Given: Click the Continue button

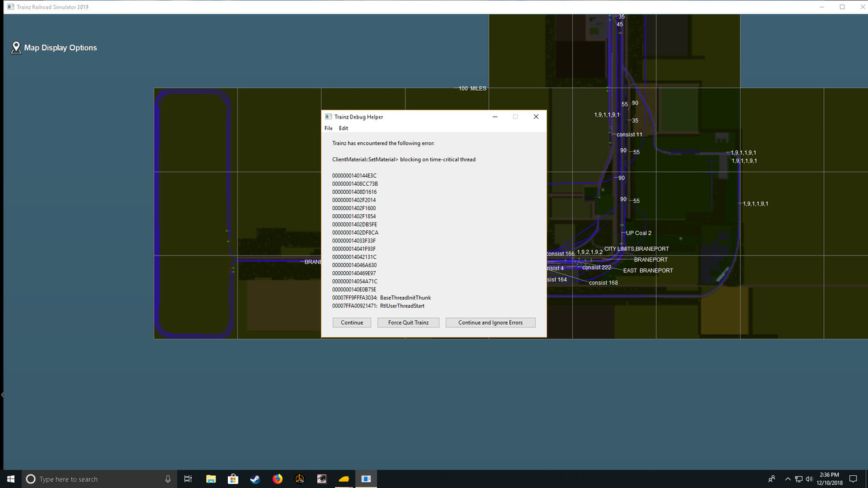Looking at the screenshot, I should (352, 323).
